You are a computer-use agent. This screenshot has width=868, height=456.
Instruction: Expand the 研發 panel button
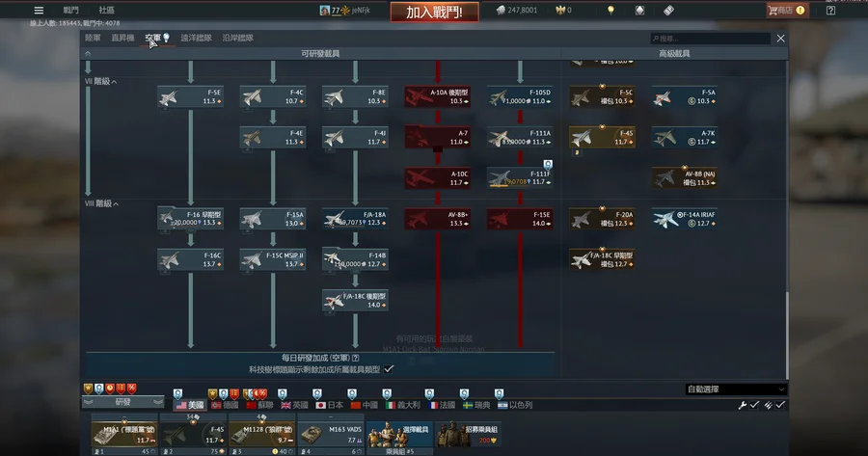click(122, 402)
